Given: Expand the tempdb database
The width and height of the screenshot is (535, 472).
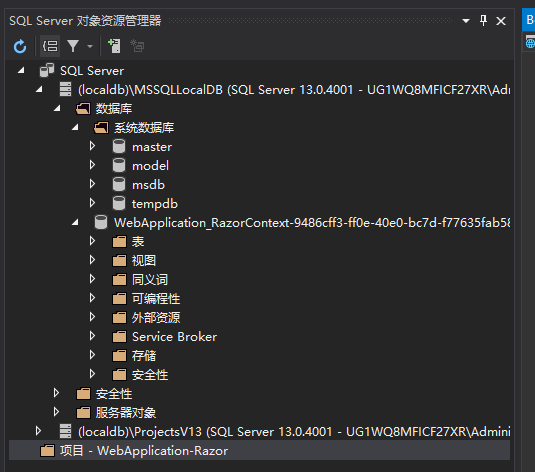Looking at the screenshot, I should pyautogui.click(x=92, y=203).
